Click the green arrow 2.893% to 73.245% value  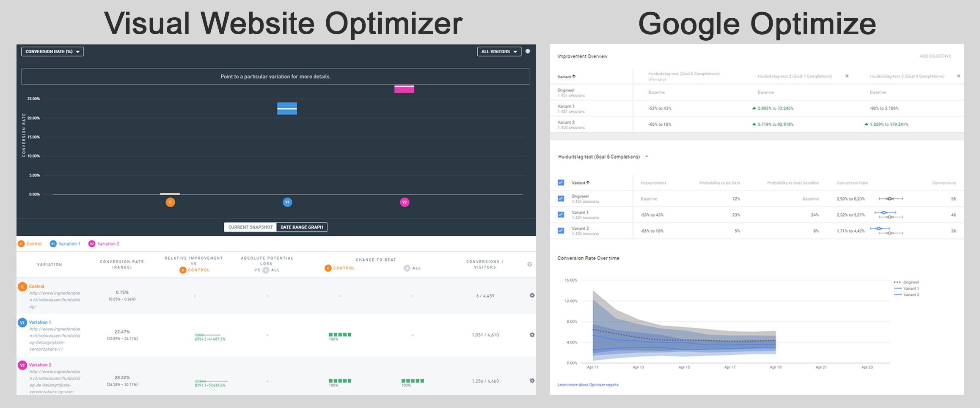[x=773, y=108]
